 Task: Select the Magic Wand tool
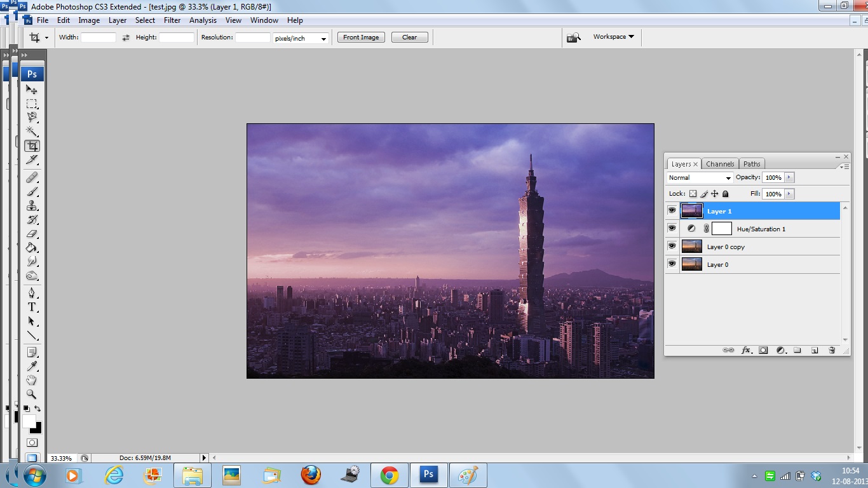[32, 132]
